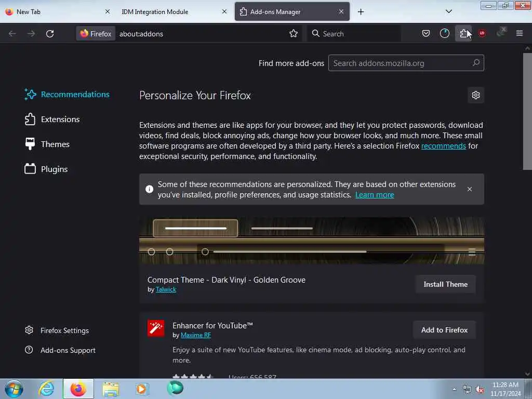Open author Talwick's page
This screenshot has width=532, height=399.
166,289
